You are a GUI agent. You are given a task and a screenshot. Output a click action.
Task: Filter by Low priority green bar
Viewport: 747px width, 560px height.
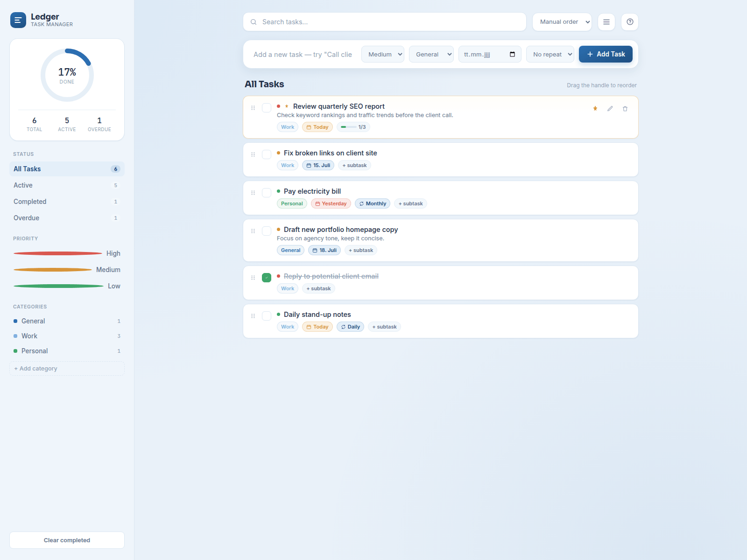[x=59, y=286]
